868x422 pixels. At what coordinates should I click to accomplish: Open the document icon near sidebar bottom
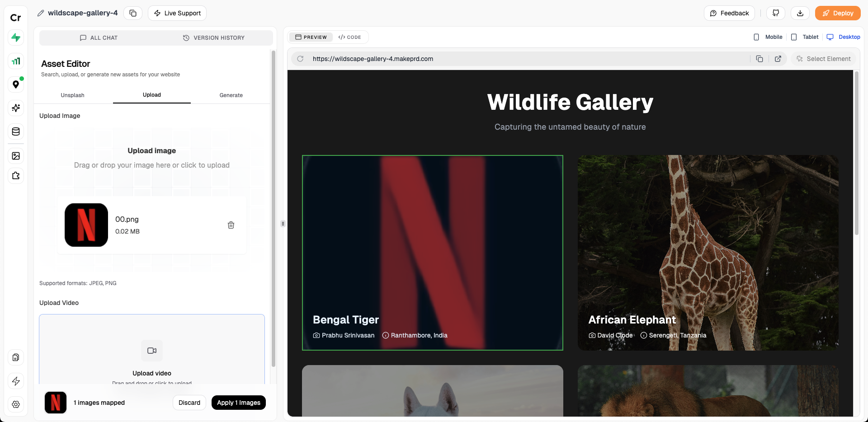point(16,357)
